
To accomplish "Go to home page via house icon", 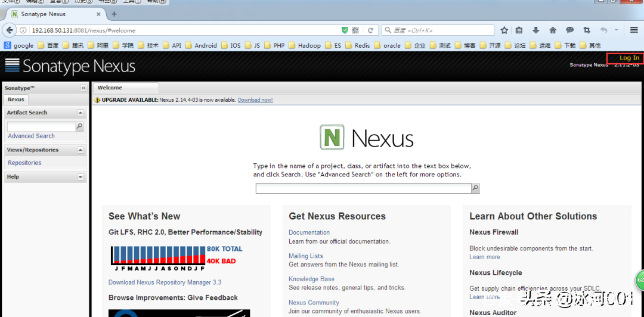I will click(x=553, y=30).
